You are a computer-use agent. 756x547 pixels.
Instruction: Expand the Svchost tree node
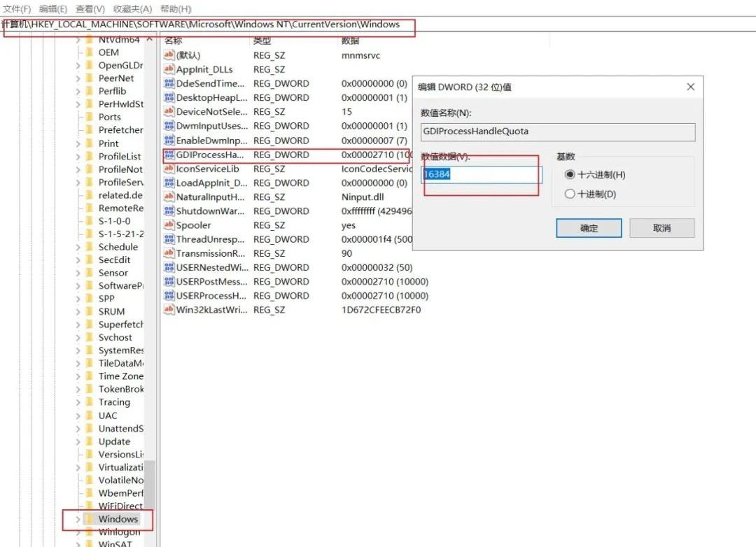point(78,337)
